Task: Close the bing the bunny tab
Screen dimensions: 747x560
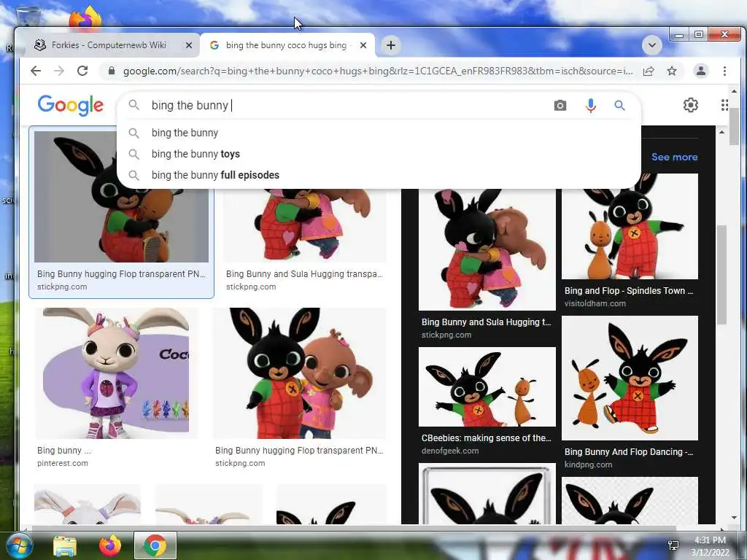Action: (363, 45)
